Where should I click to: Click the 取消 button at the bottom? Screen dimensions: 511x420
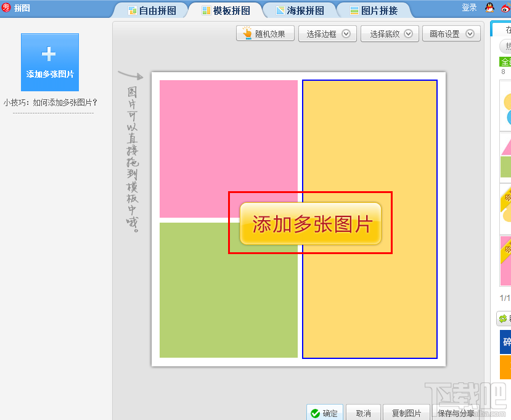[x=363, y=413]
